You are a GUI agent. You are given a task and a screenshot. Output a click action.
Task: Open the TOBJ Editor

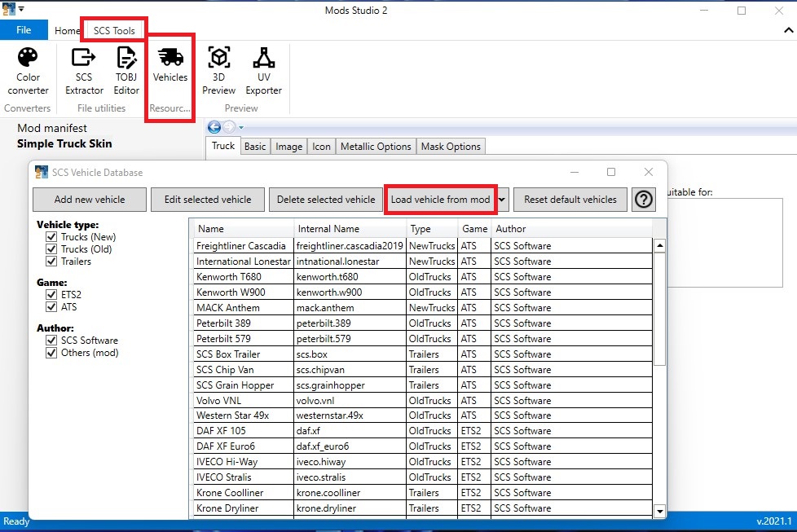click(126, 71)
